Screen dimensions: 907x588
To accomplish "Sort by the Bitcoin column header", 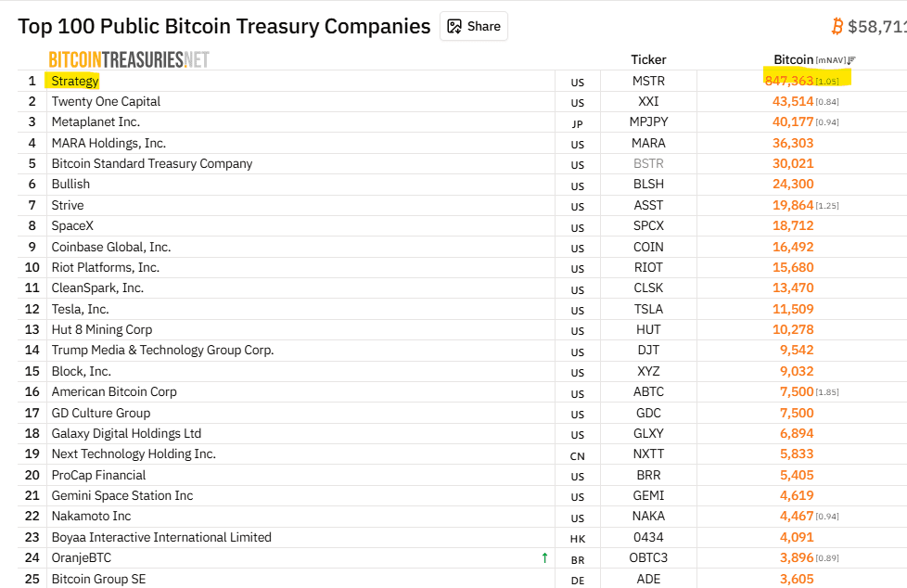I will point(794,59).
